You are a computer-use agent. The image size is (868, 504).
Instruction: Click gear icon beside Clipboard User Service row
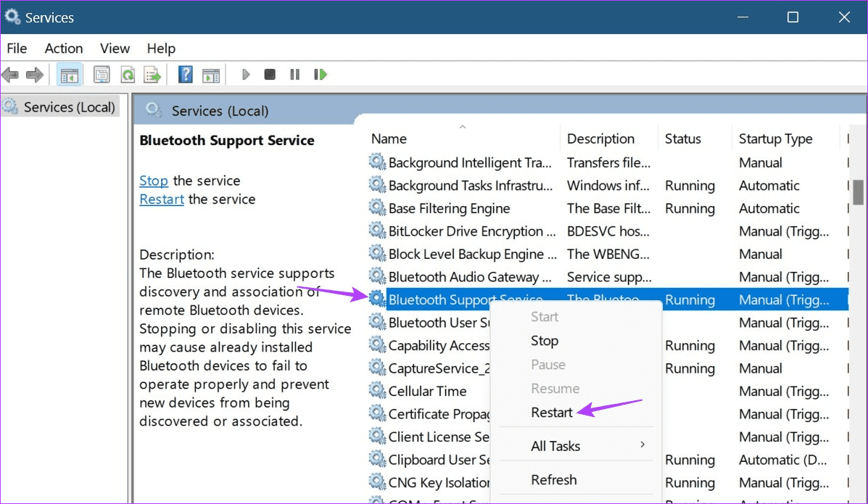click(377, 459)
